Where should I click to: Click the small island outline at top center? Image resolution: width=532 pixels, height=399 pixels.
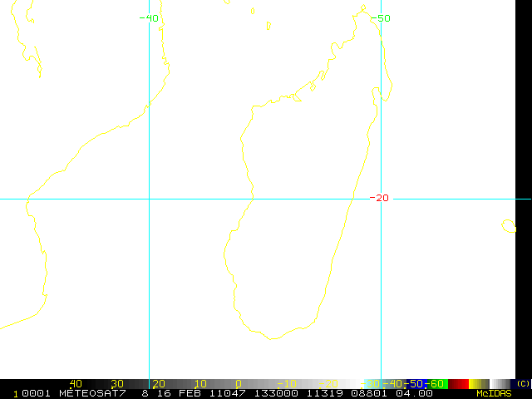point(268,25)
